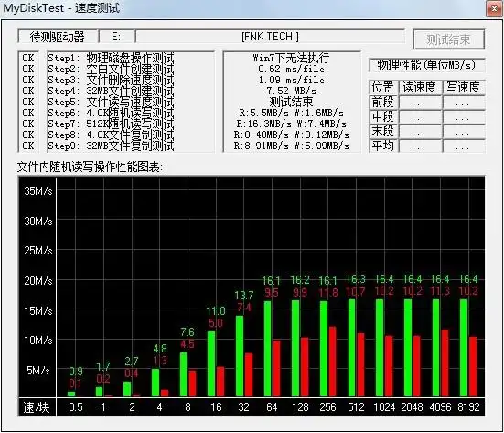Click the R:5.5MB/s W:1.6MB/s result

[x=291, y=113]
